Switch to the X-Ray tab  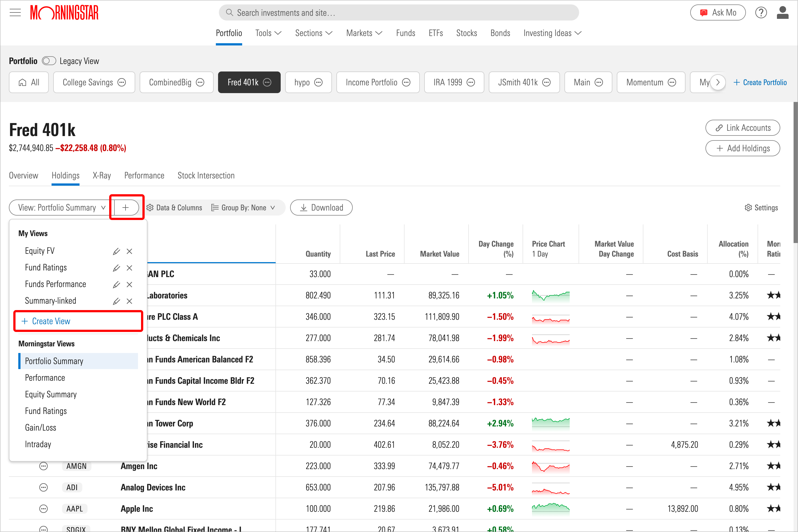tap(102, 175)
